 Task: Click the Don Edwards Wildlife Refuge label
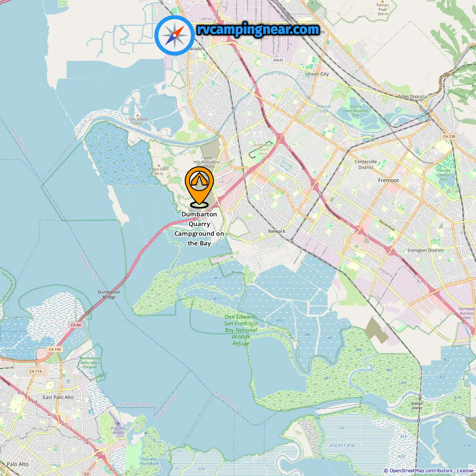[241, 330]
